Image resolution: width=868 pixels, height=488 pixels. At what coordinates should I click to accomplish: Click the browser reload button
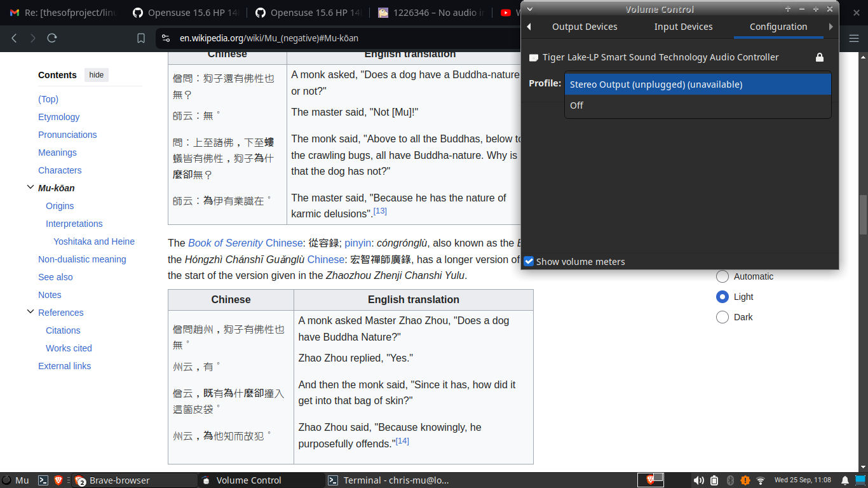(x=52, y=38)
